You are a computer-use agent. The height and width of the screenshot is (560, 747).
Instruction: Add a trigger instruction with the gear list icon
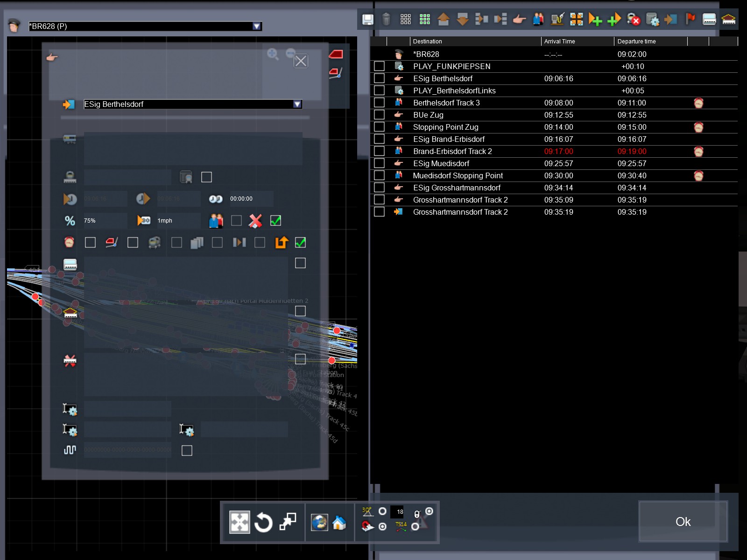[653, 19]
